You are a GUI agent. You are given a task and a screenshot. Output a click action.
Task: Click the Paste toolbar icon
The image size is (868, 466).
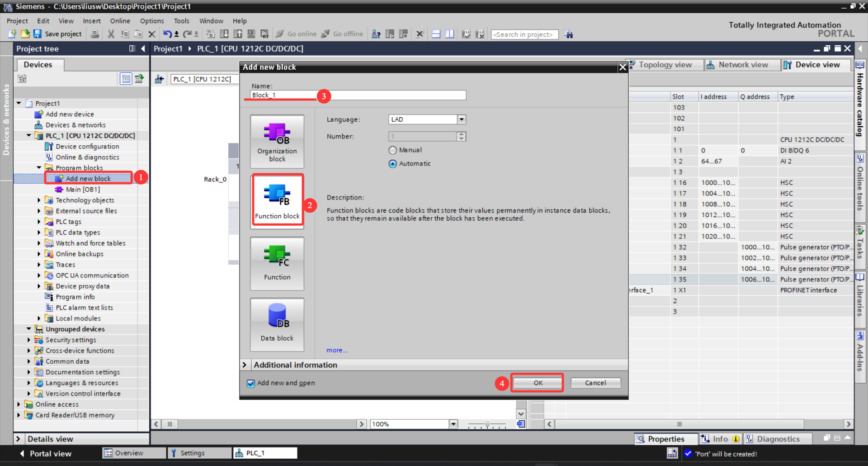tap(138, 34)
